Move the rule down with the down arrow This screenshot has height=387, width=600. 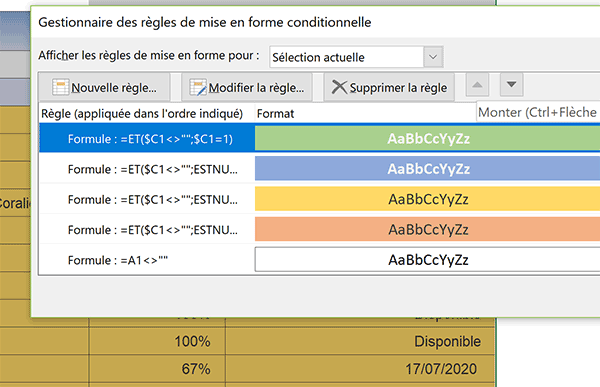click(x=511, y=85)
